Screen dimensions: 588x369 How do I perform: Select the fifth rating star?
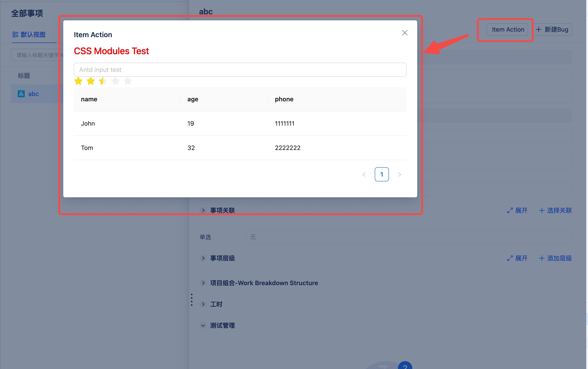[x=128, y=81]
